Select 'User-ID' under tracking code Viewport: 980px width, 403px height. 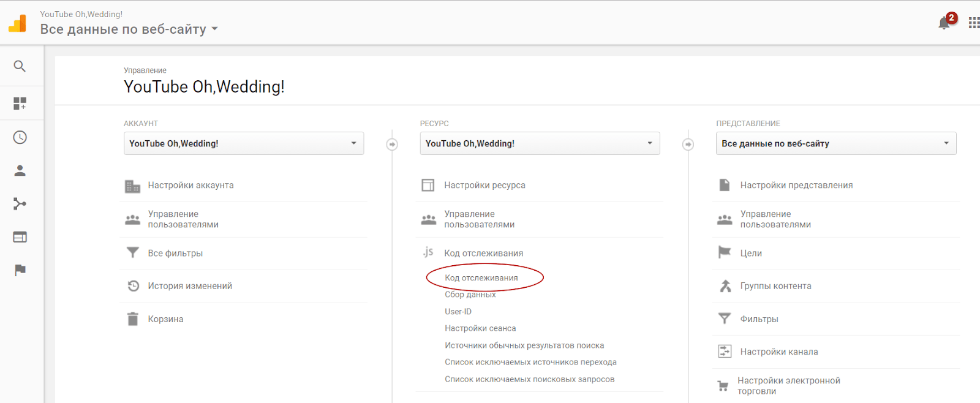(458, 312)
